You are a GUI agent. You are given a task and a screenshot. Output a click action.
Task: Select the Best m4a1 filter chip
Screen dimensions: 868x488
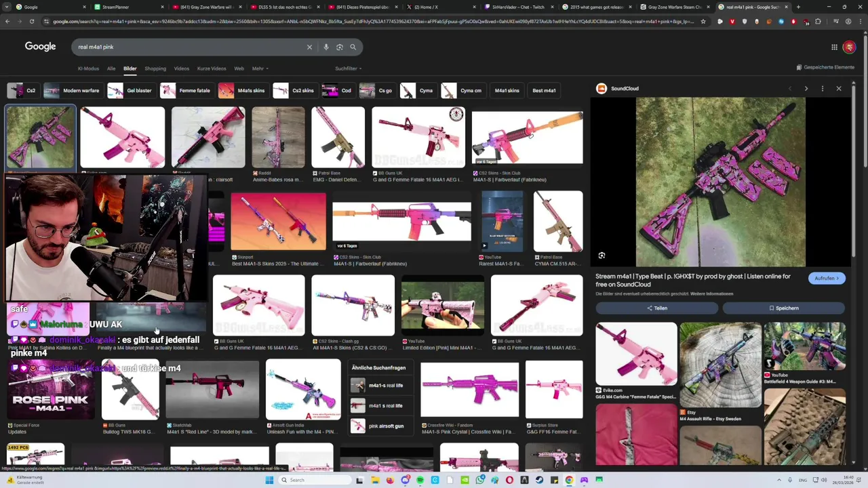[x=544, y=90]
